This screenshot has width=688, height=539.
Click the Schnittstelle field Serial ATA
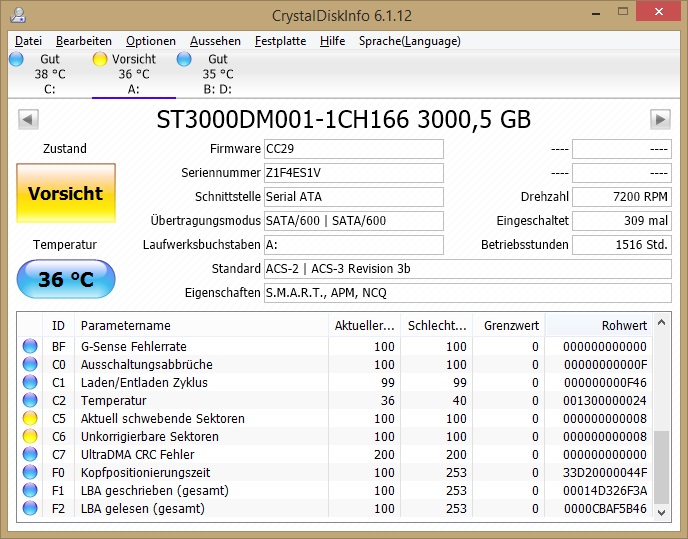point(354,197)
